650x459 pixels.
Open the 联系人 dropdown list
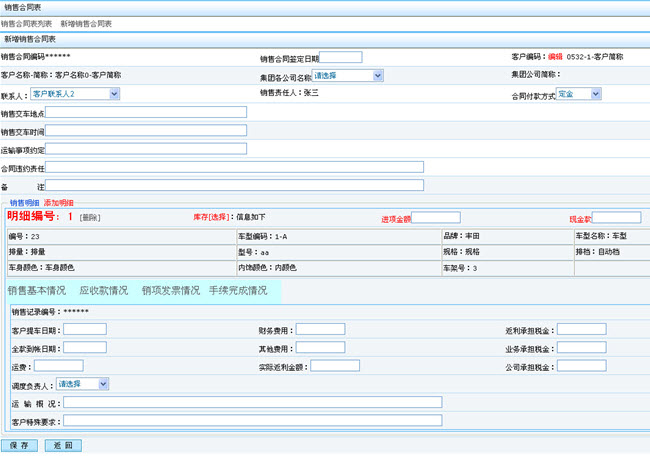pyautogui.click(x=75, y=94)
